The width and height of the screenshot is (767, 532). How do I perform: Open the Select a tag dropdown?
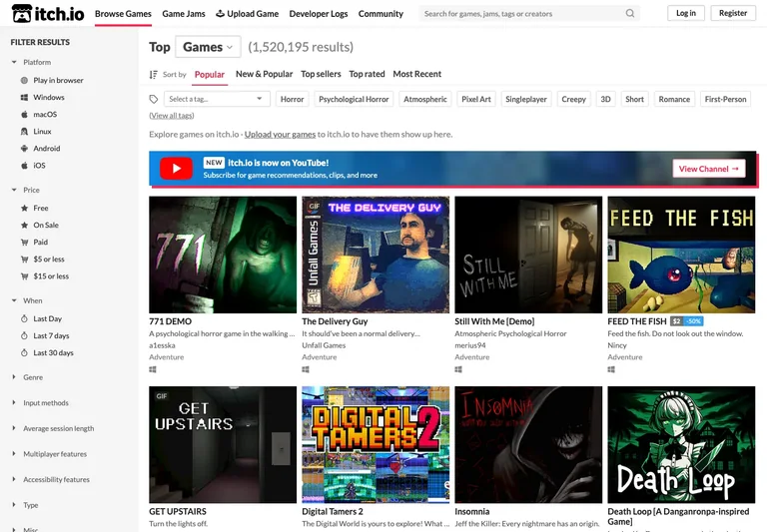(217, 99)
